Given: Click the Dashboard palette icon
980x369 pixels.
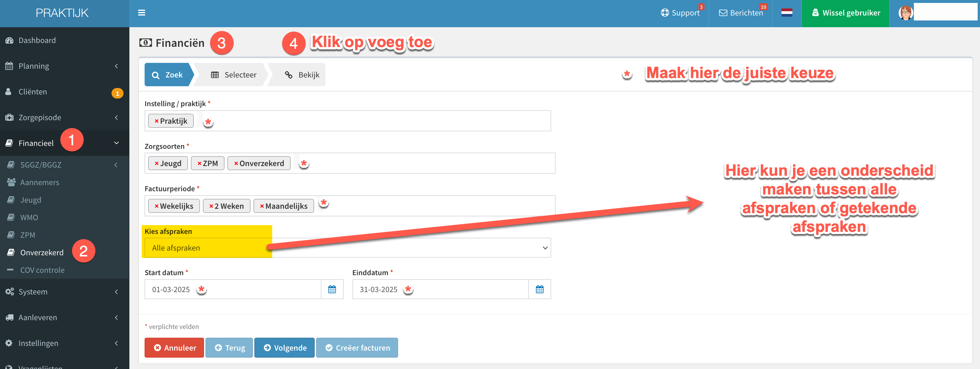Looking at the screenshot, I should [x=9, y=40].
